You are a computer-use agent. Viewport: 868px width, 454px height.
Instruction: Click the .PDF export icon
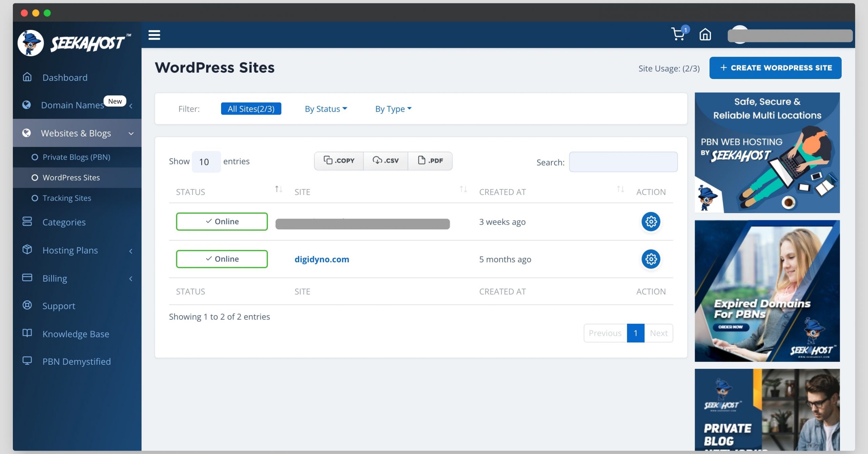430,160
